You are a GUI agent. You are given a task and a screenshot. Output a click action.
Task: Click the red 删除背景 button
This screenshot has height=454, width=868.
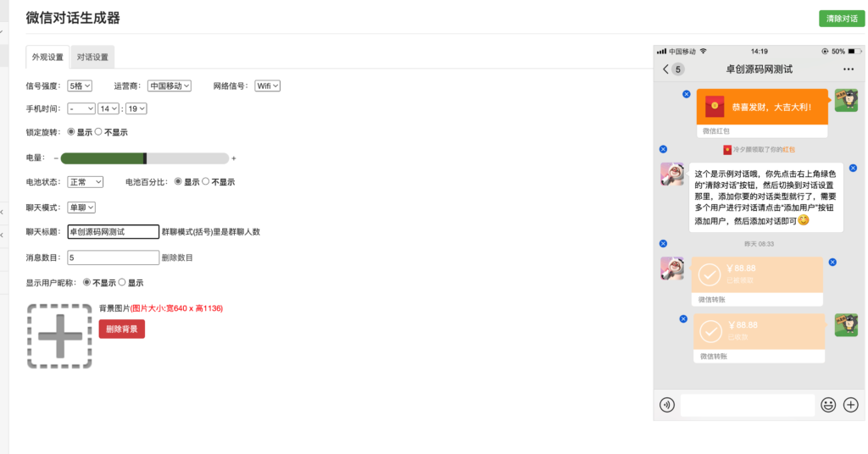[x=122, y=329]
